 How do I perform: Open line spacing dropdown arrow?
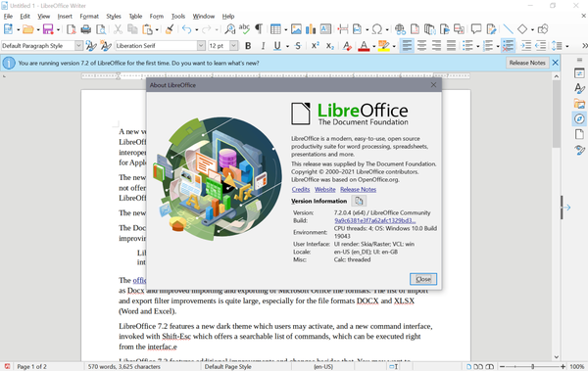(x=567, y=46)
